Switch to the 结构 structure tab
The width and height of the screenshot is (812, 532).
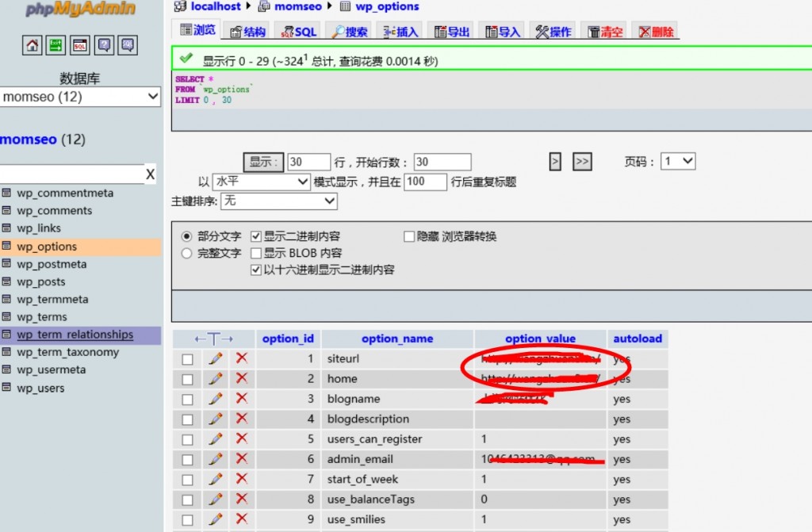pos(247,32)
